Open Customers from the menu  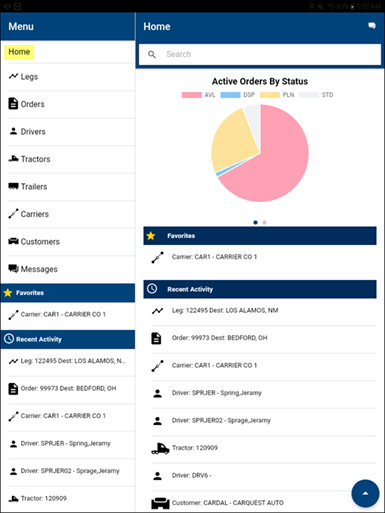pos(68,242)
